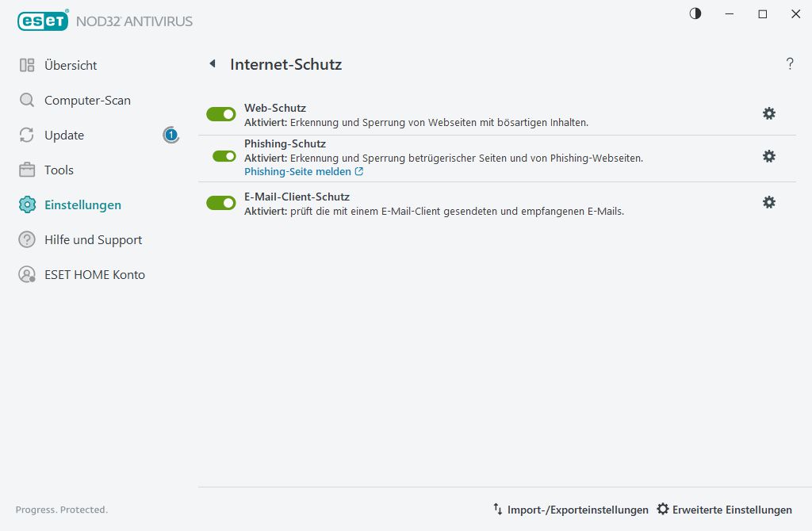Disable the Web-Schutz toggle
Screen dimensions: 812x531
pyautogui.click(x=220, y=113)
